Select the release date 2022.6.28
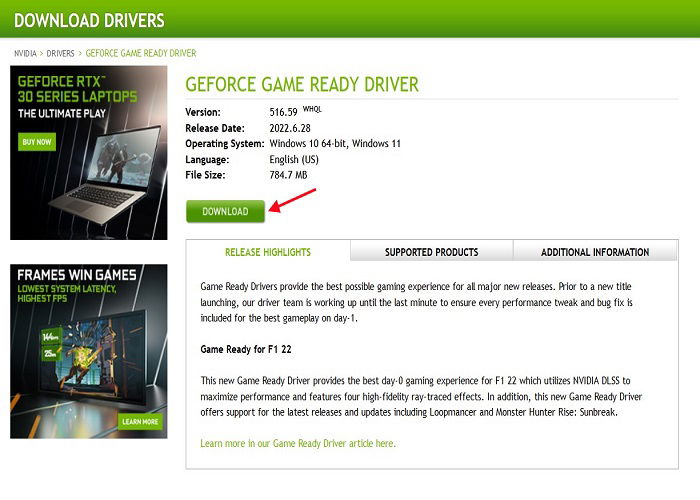This screenshot has width=700, height=500. coord(290,128)
